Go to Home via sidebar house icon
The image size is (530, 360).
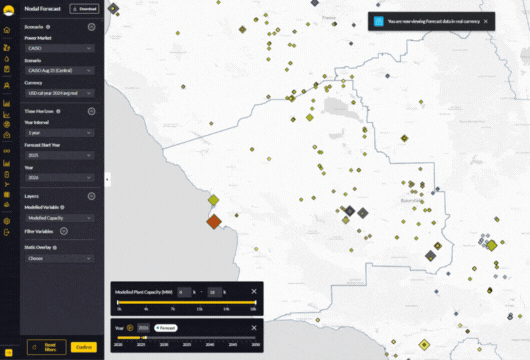click(7, 30)
